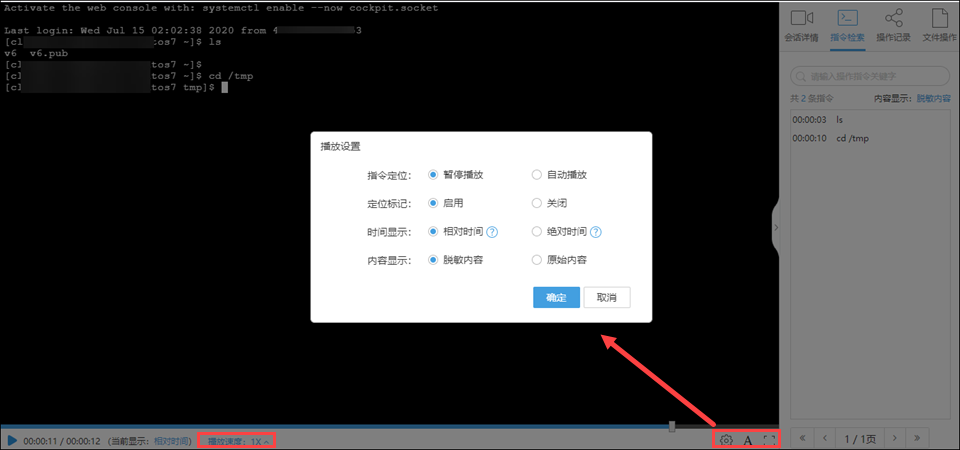Click the help icon next to 绝对时间
Image resolution: width=960 pixels, height=450 pixels.
(x=596, y=232)
